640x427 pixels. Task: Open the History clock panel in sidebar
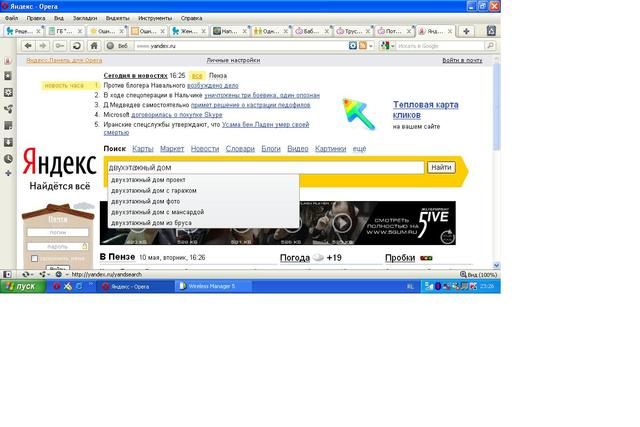tap(8, 159)
